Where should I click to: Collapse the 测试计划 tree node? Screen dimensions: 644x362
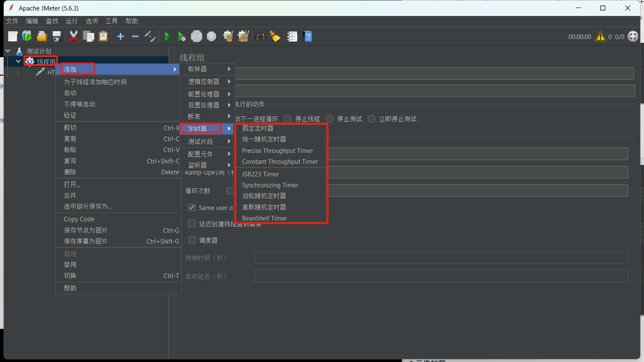(x=8, y=51)
